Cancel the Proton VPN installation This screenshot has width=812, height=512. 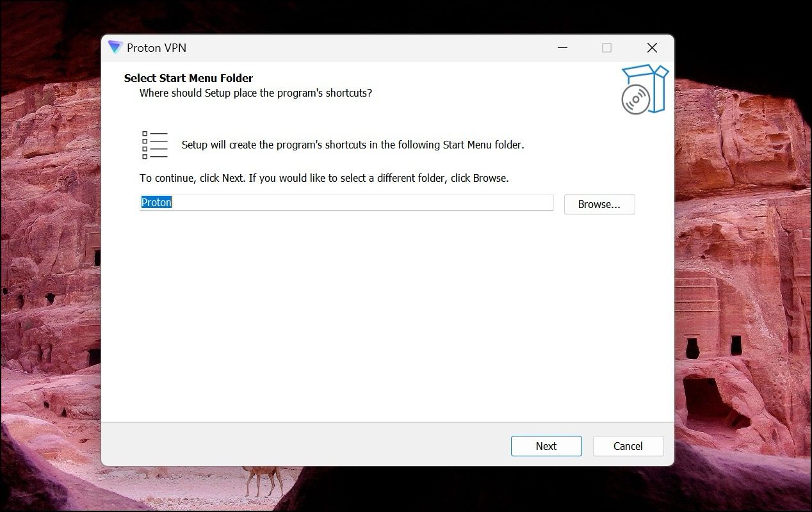(x=628, y=446)
